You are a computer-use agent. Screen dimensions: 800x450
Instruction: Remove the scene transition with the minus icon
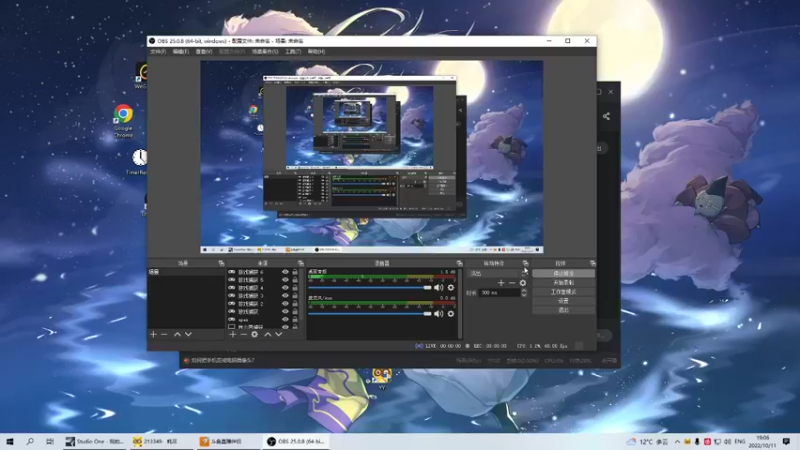click(512, 283)
